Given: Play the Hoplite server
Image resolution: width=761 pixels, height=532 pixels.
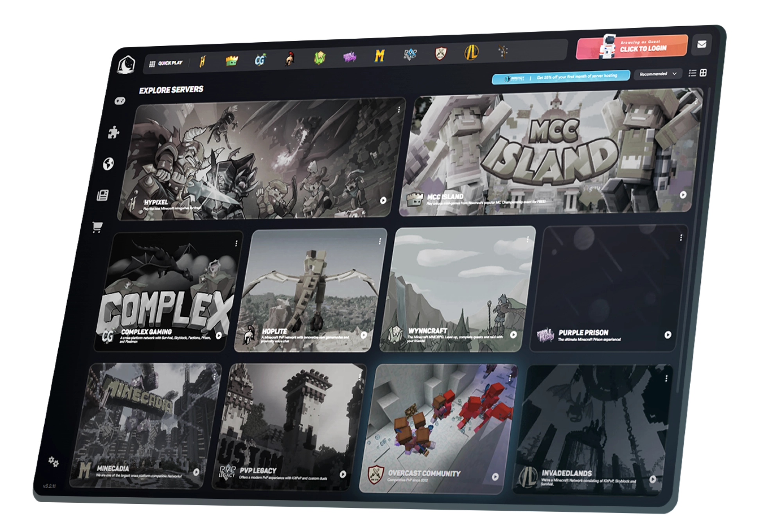Looking at the screenshot, I should [364, 335].
